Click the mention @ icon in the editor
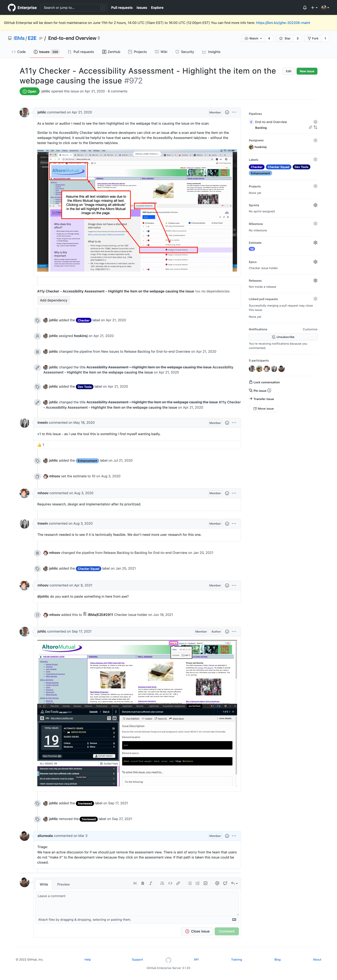 pos(217,883)
